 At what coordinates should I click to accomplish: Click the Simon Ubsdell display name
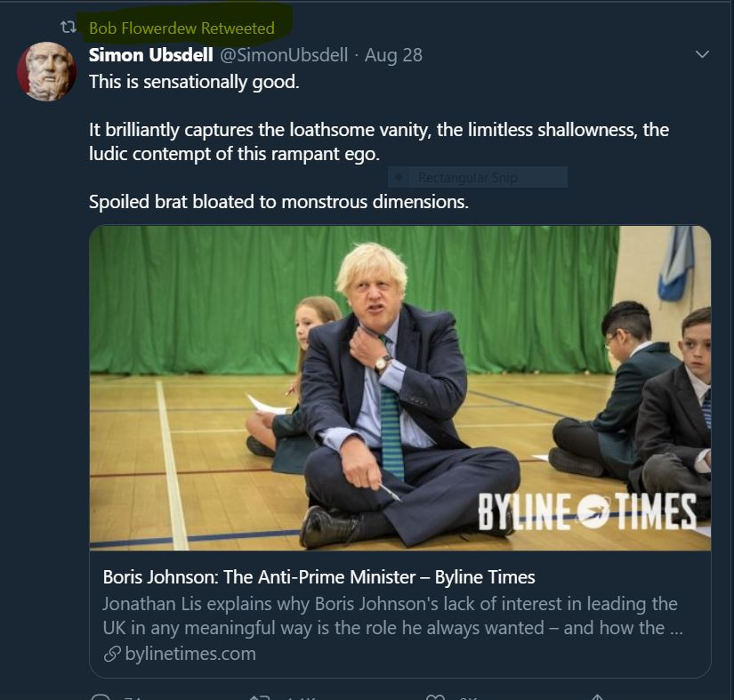pos(149,55)
